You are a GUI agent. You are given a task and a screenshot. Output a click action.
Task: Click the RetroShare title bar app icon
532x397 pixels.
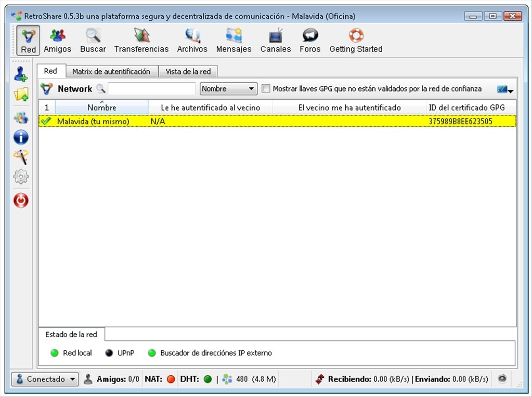pos(16,16)
